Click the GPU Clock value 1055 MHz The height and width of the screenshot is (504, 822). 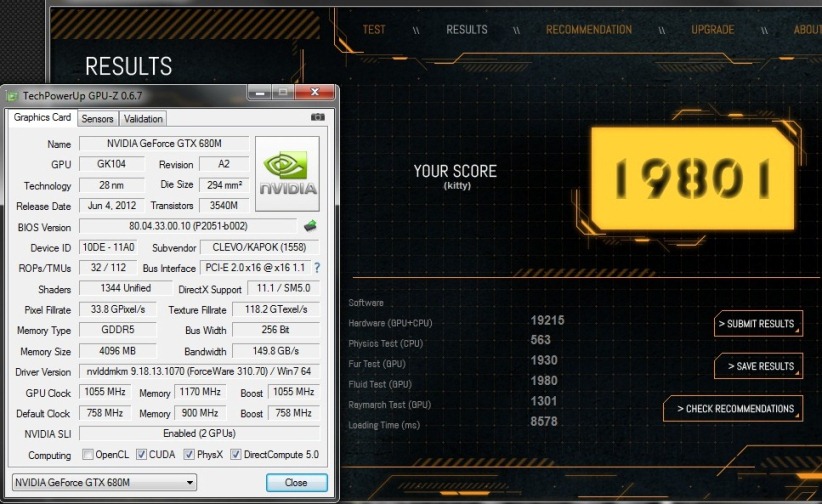pyautogui.click(x=105, y=392)
